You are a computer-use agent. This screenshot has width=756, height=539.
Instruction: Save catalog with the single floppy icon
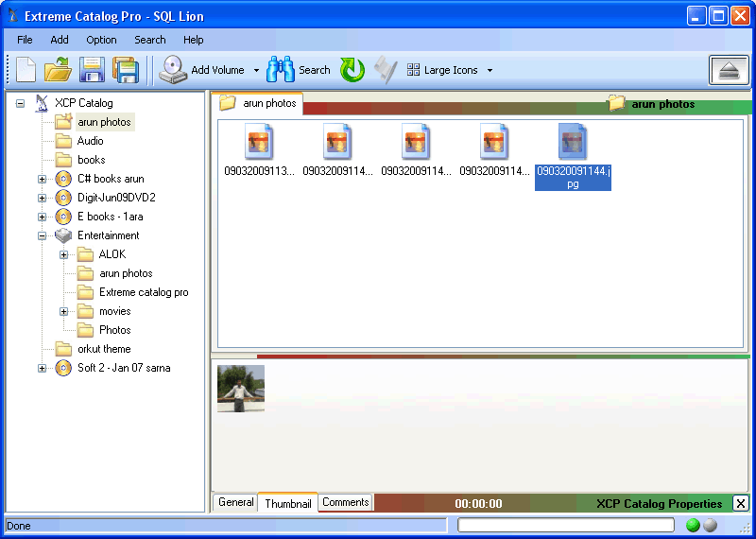(92, 70)
